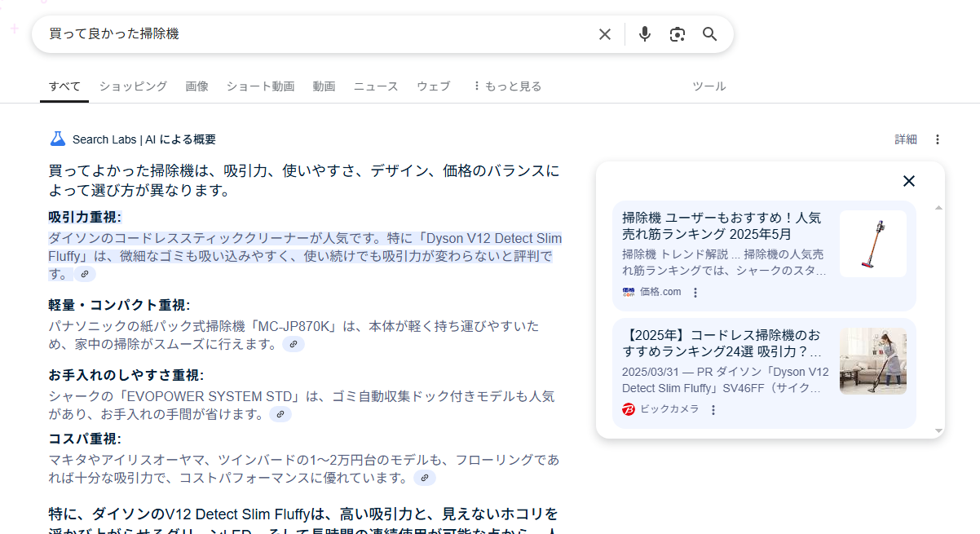The width and height of the screenshot is (980, 534).
Task: Switch to the 画像 tab
Action: (x=197, y=86)
